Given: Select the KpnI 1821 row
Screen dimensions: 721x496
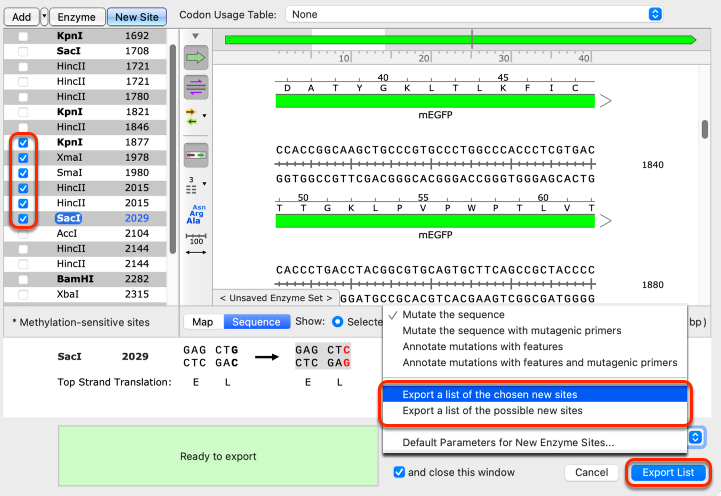Looking at the screenshot, I should click(85, 112).
